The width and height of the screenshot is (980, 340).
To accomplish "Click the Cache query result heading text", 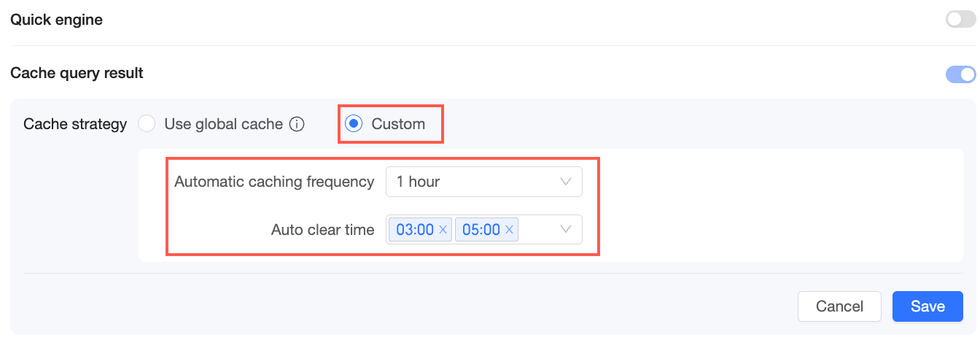I will point(77,73).
